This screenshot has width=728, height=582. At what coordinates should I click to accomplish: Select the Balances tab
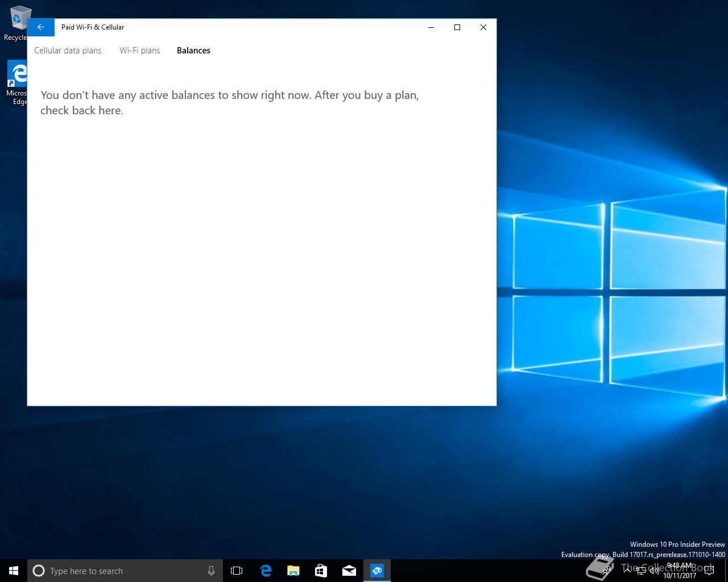[x=193, y=51]
